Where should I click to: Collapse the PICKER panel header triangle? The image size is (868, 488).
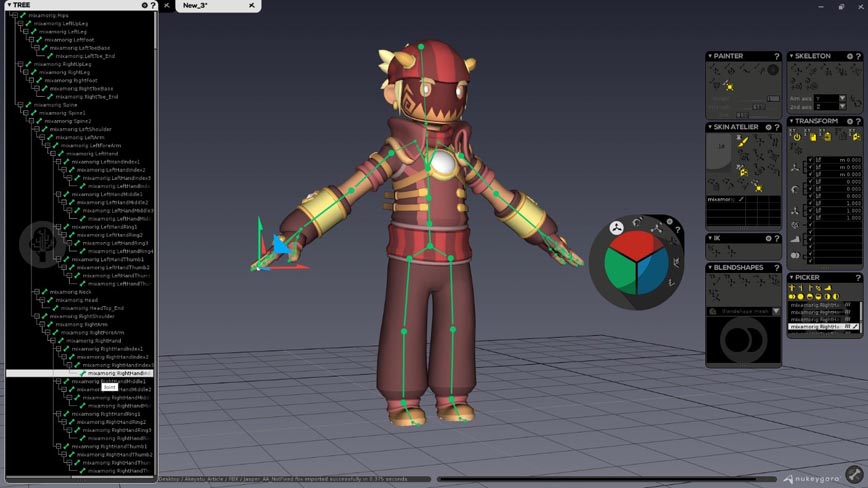(x=792, y=278)
